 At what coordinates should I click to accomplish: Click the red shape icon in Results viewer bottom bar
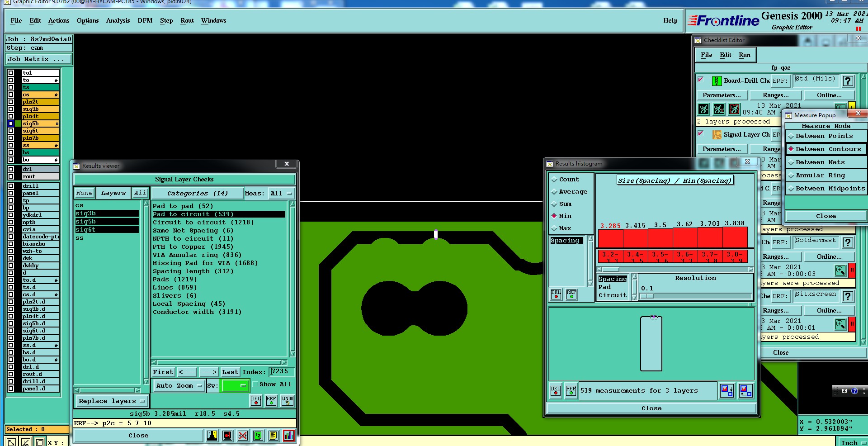[x=227, y=435]
